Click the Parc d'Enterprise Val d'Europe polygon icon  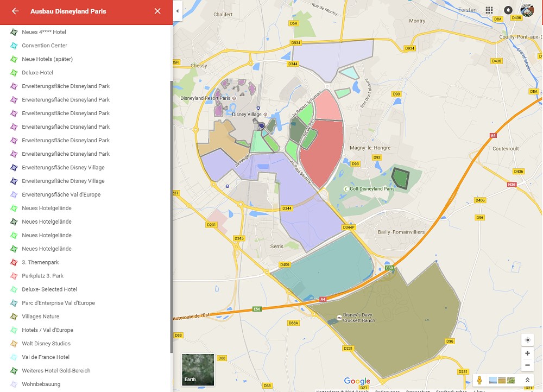pyautogui.click(x=14, y=302)
